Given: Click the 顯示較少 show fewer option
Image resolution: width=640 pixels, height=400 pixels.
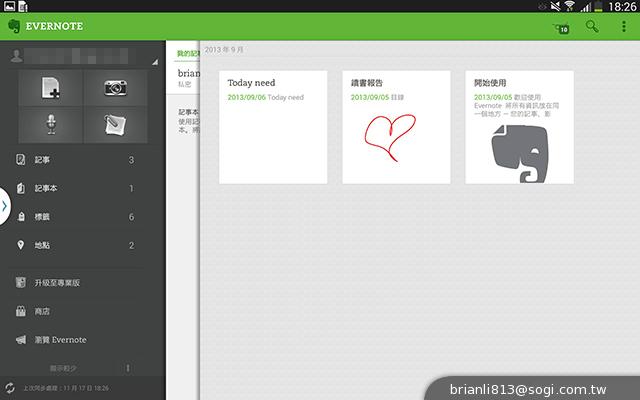Looking at the screenshot, I should point(63,368).
